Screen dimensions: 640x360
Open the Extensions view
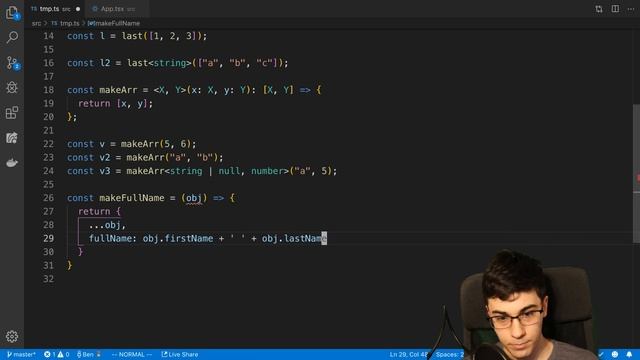tap(12, 113)
